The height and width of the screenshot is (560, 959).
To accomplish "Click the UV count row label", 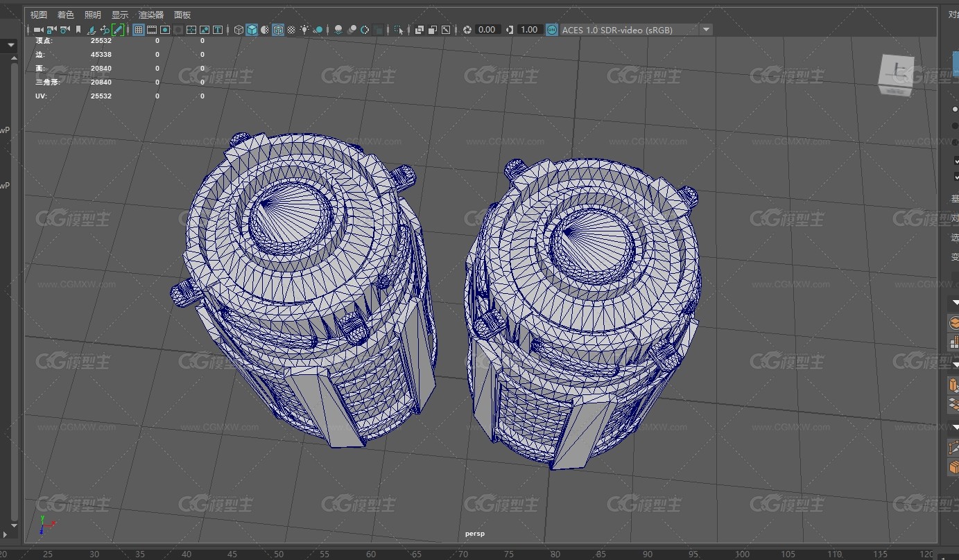I will point(41,96).
